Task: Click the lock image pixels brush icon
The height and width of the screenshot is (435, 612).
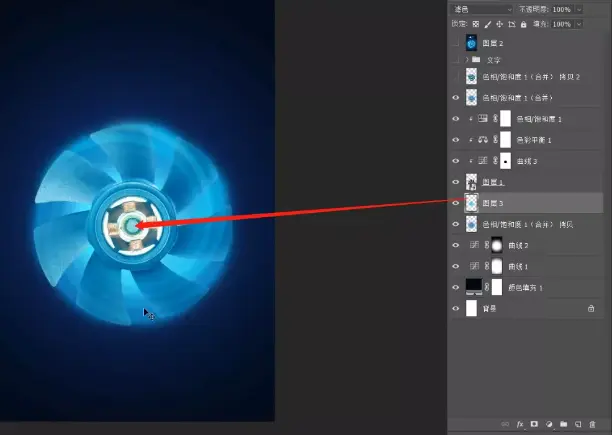Action: [x=487, y=24]
